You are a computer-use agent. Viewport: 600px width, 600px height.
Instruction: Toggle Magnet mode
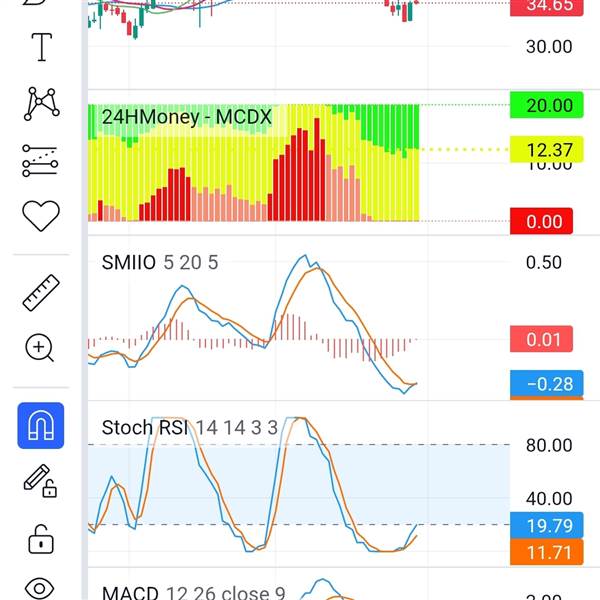pos(41,426)
